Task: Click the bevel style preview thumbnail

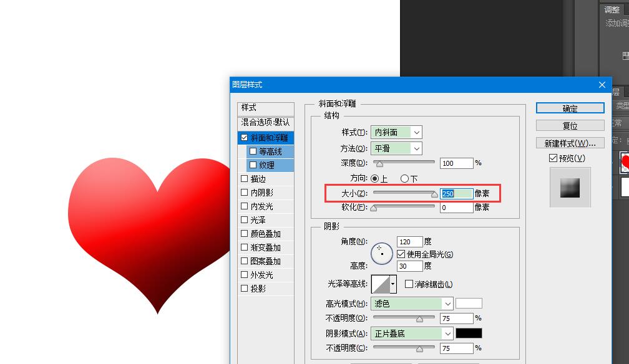Action: [568, 186]
